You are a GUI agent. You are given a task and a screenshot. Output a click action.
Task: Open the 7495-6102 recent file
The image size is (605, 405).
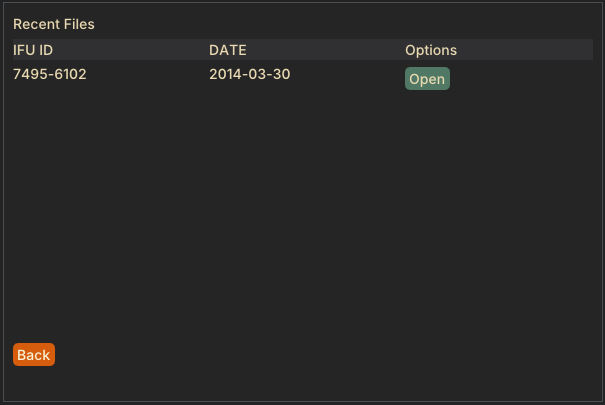(x=427, y=79)
